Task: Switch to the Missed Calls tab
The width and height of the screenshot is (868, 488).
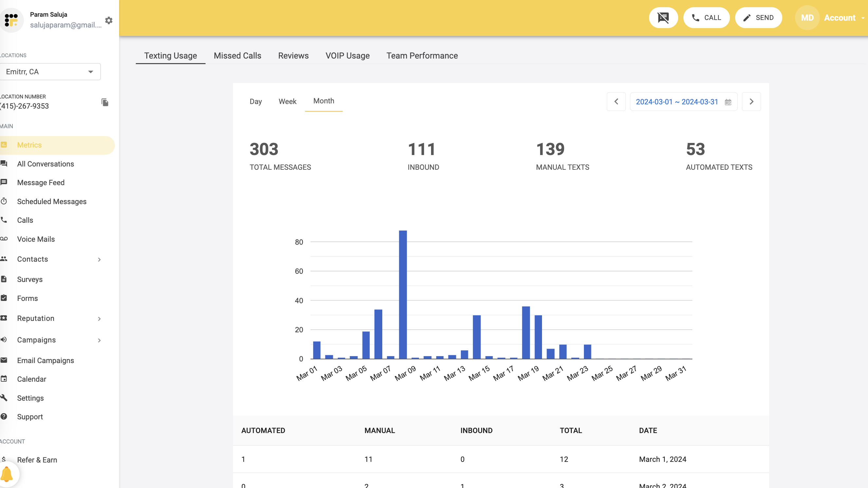Action: 237,56
